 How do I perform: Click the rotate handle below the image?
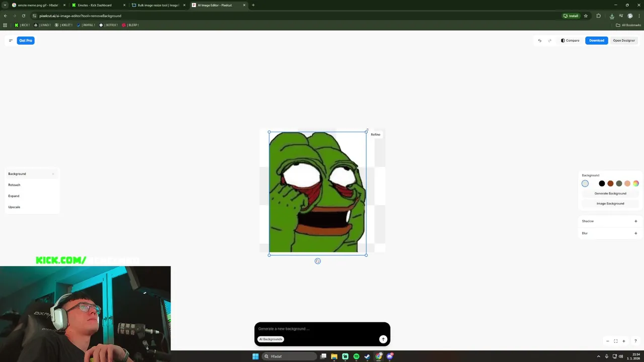(x=317, y=261)
